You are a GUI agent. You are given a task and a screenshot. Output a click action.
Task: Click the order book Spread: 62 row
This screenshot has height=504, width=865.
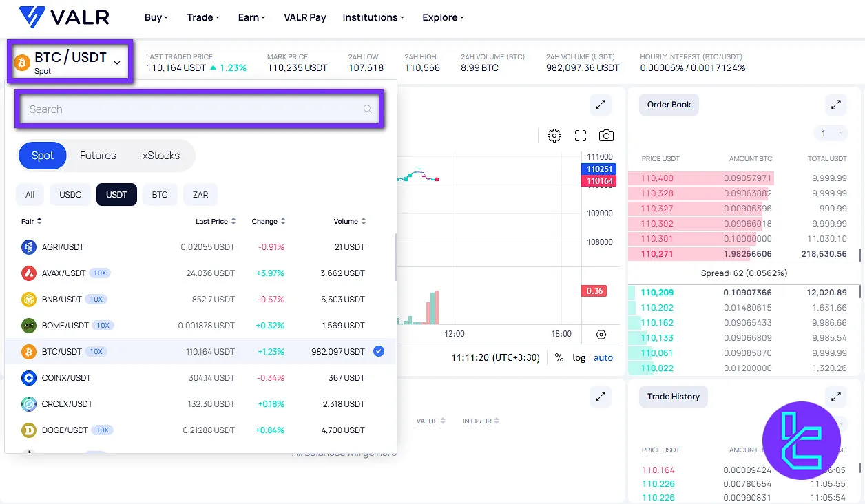(x=744, y=273)
